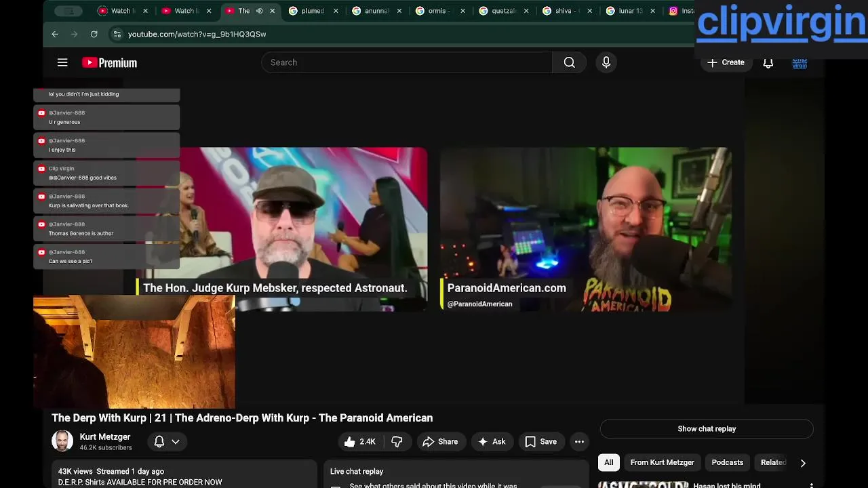Go forward with browser forward arrow

click(x=75, y=34)
